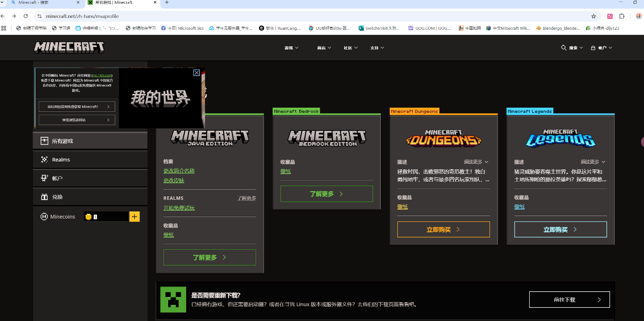Click the browser back arrow
Viewport: 644px width, 321px height.
3,16
